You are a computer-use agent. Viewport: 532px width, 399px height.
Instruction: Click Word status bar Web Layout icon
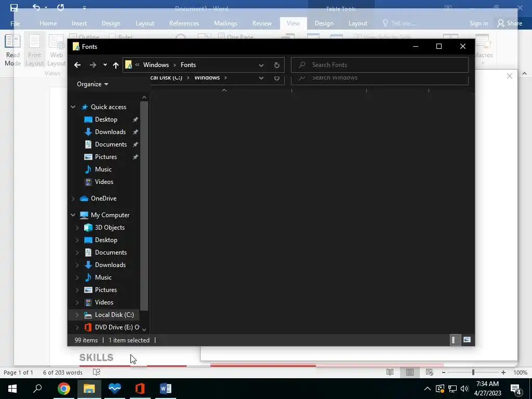point(430,373)
